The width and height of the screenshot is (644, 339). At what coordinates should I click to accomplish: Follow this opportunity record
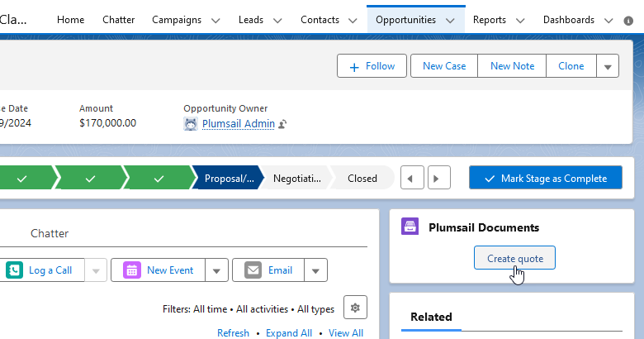[x=372, y=66]
